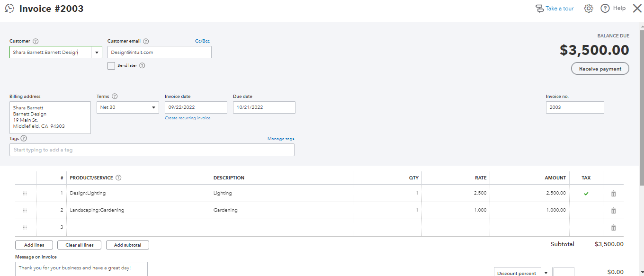
Task: Enable the Send later checkbox
Action: 111,66
